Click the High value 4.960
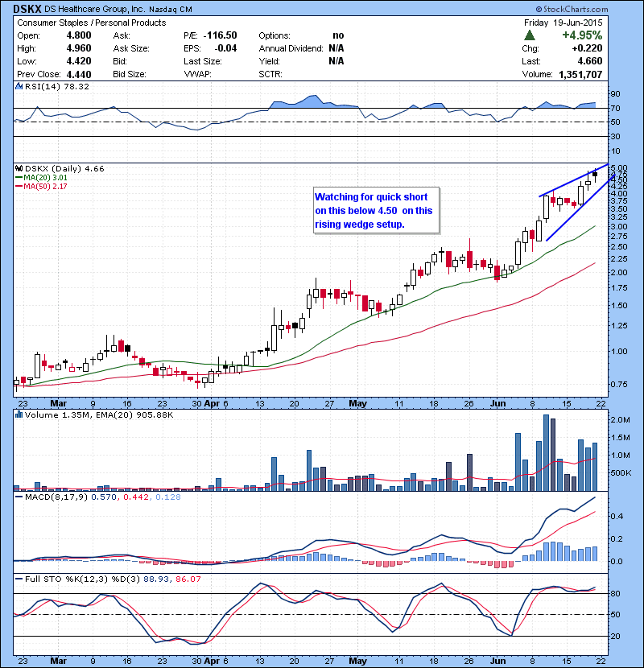 pos(79,48)
